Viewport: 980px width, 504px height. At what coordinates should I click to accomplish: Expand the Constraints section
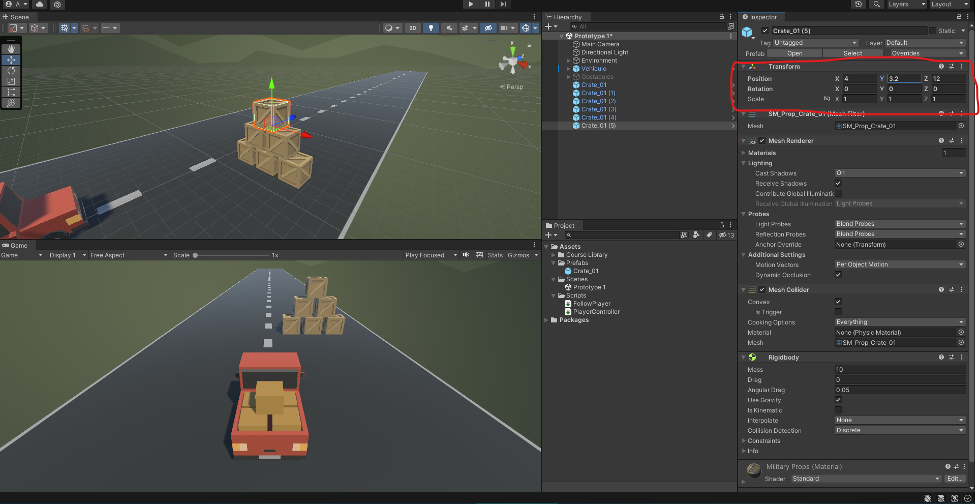coord(744,441)
